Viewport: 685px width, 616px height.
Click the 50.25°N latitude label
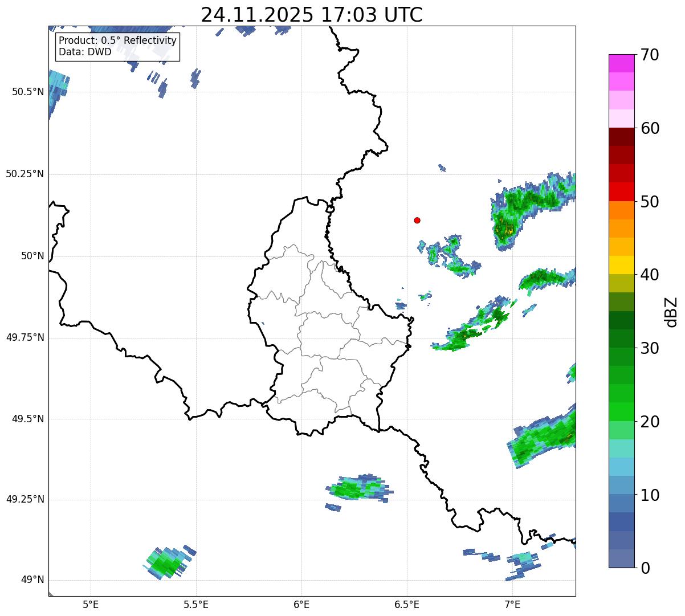(25, 174)
